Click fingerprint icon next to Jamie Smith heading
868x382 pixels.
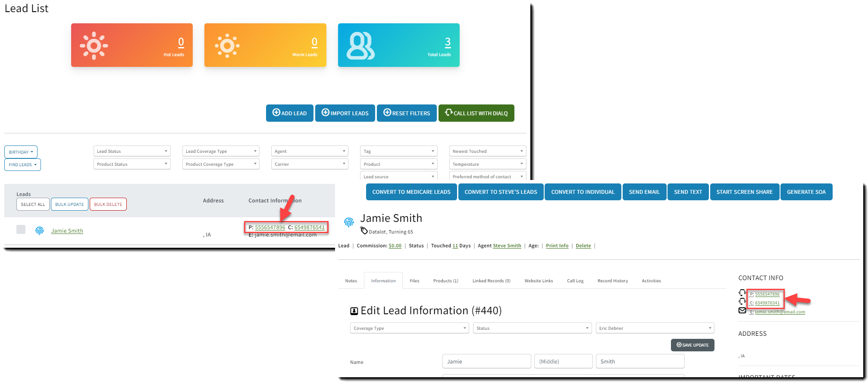click(x=349, y=222)
